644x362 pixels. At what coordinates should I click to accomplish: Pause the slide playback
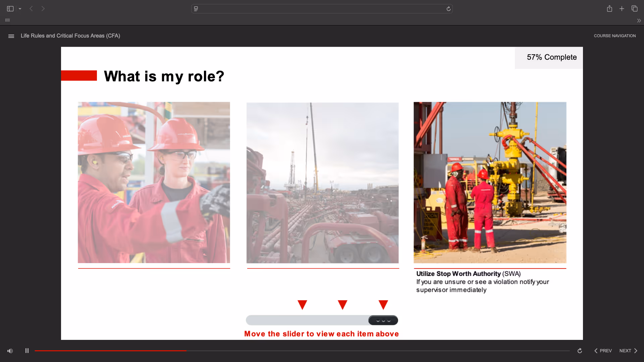[x=27, y=351]
